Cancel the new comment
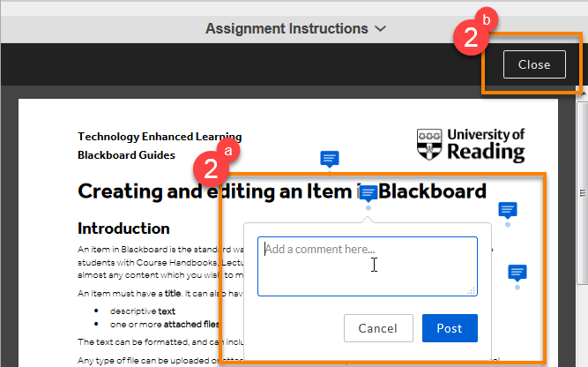 tap(378, 328)
